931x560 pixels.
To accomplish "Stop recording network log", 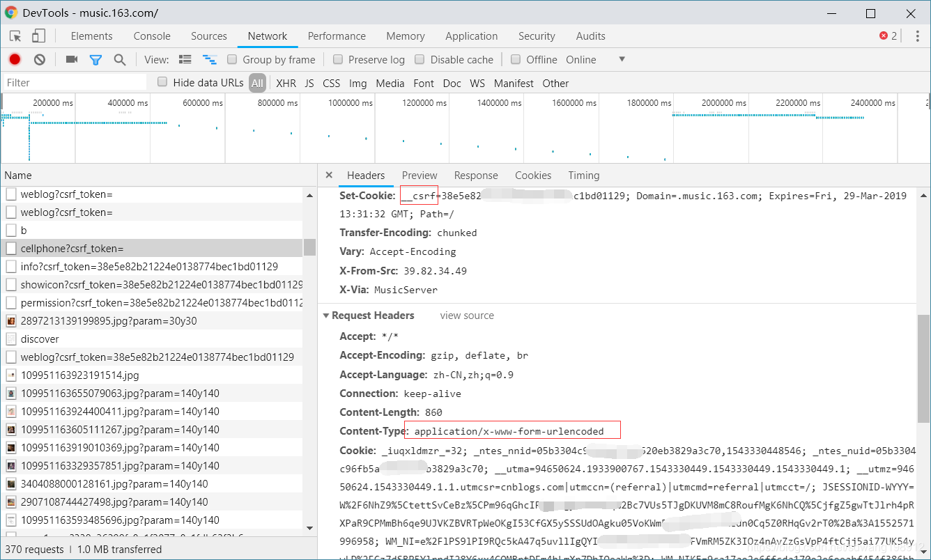I will pyautogui.click(x=15, y=60).
